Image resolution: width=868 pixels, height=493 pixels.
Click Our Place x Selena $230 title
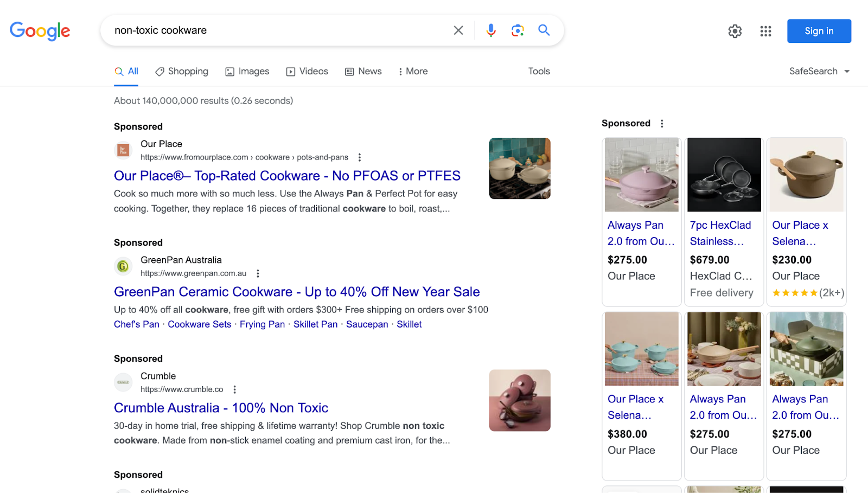pos(800,233)
